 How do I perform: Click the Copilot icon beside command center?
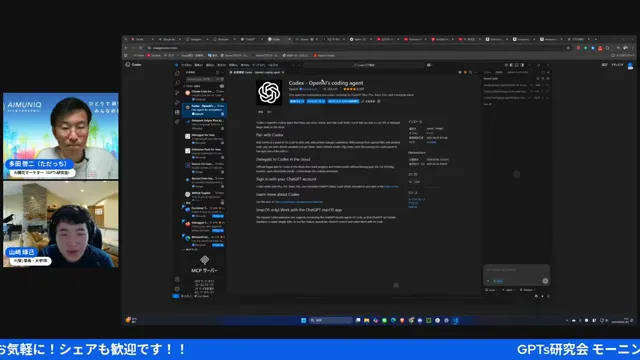[429, 65]
